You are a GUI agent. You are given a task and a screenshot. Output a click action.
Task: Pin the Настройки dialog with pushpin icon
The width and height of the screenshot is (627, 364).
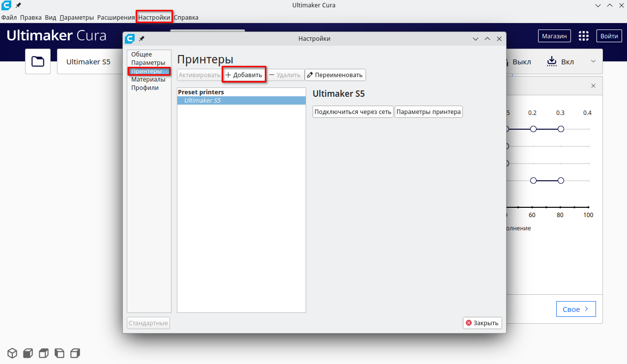point(142,39)
